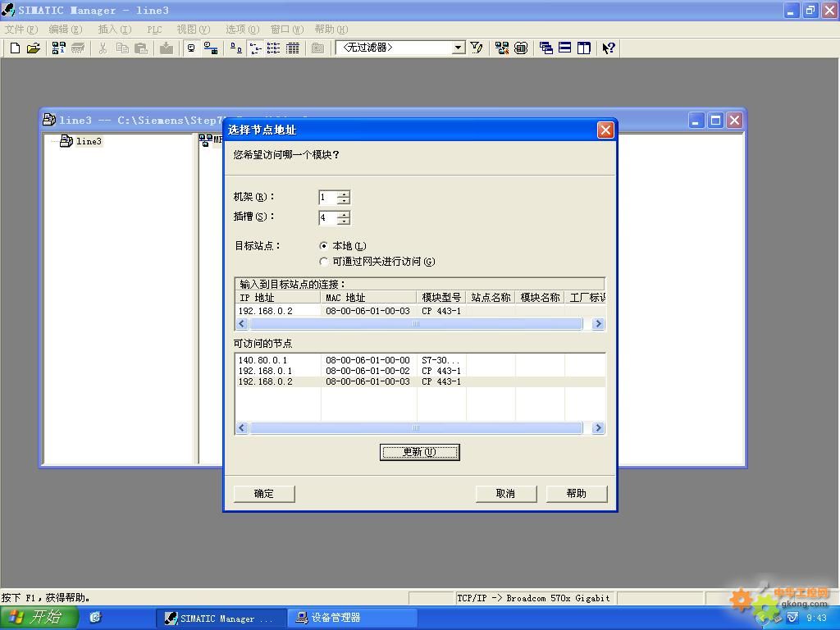Screen dimensions: 840x630
Task: Click the filter funnel icon
Action: coord(477,48)
